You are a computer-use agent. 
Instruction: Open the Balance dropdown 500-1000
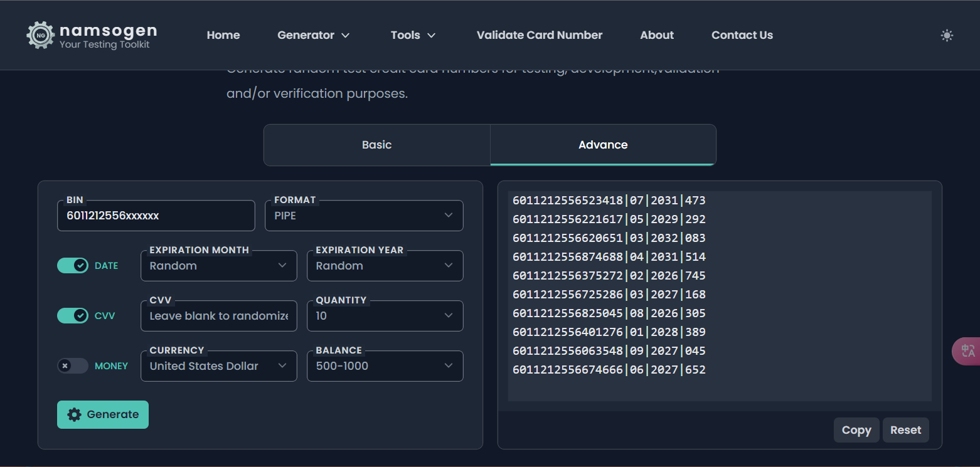385,366
